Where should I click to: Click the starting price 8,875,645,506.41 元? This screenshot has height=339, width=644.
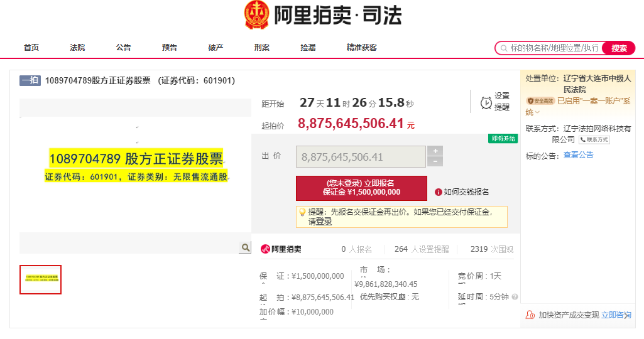coord(356,124)
